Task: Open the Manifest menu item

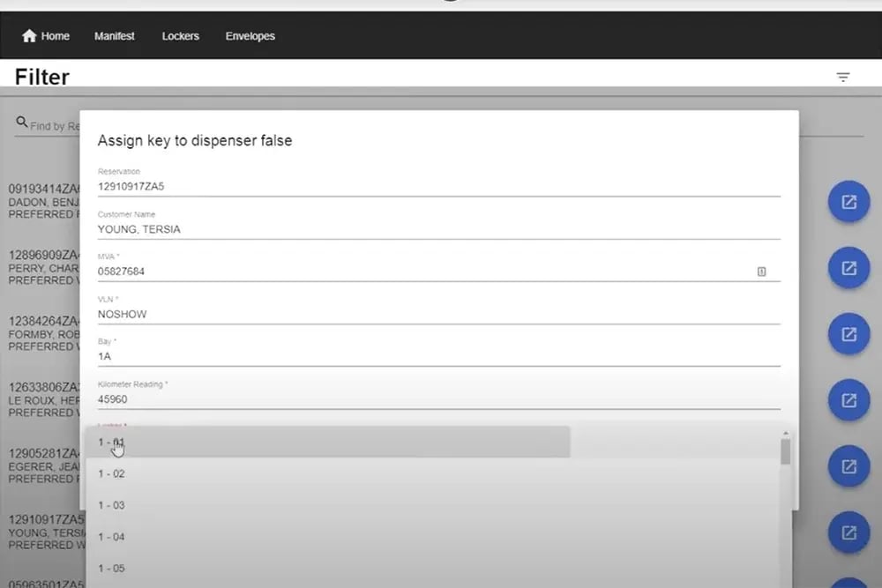Action: 115,36
